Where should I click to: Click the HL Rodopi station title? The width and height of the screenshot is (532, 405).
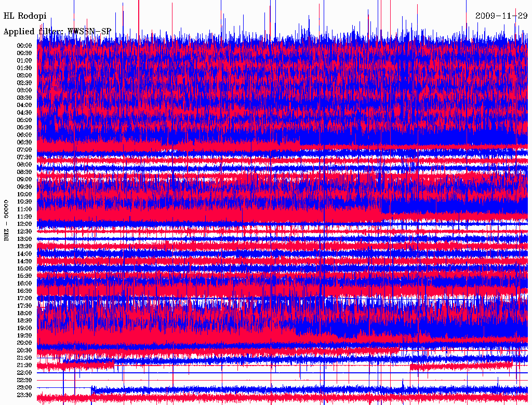click(x=25, y=16)
